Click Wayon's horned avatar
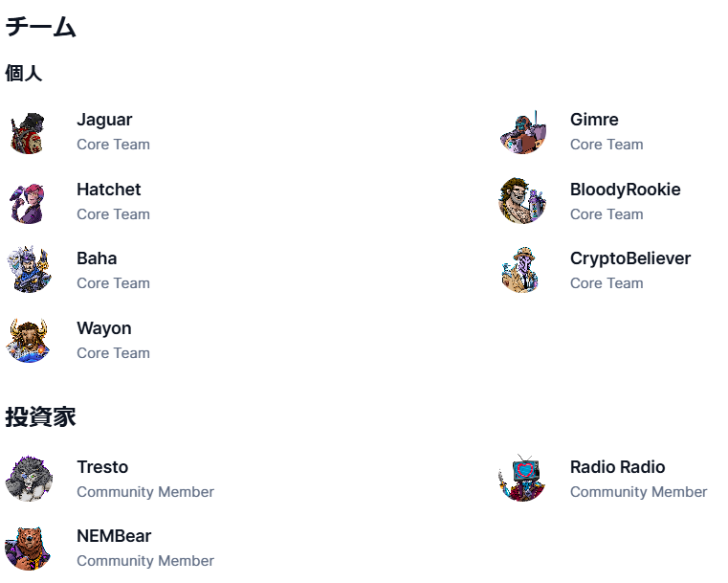 (x=28, y=341)
